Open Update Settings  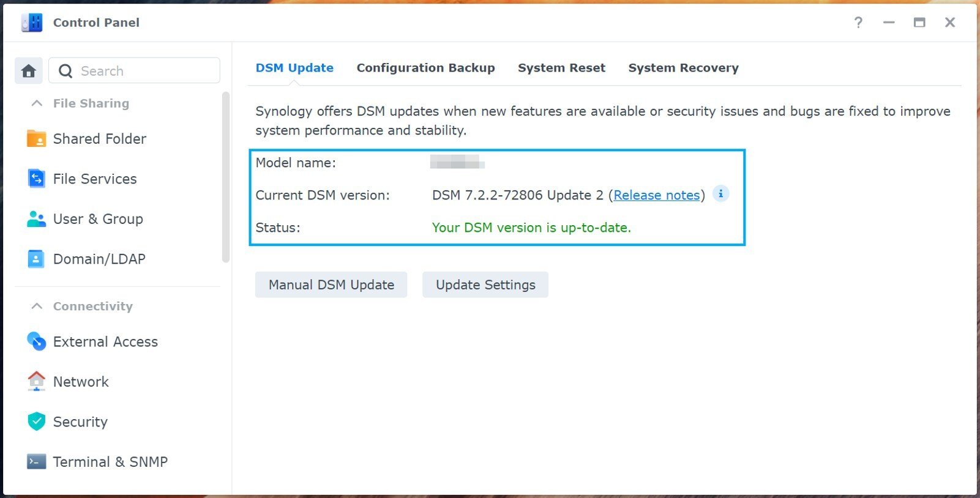pos(485,285)
